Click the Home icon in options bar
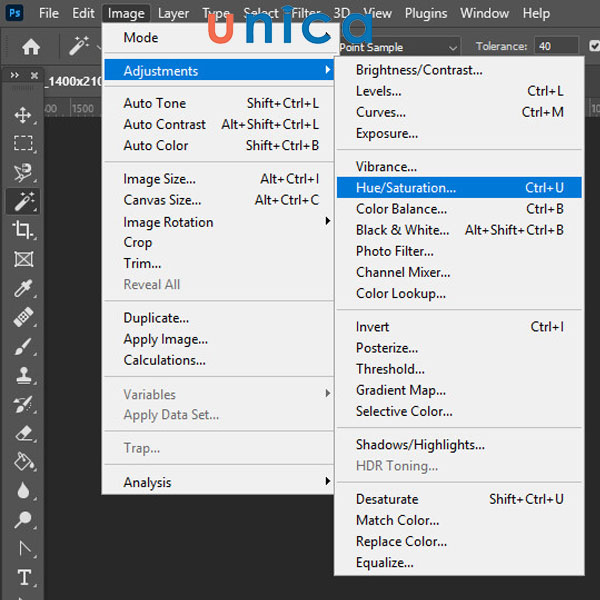 coord(31,47)
